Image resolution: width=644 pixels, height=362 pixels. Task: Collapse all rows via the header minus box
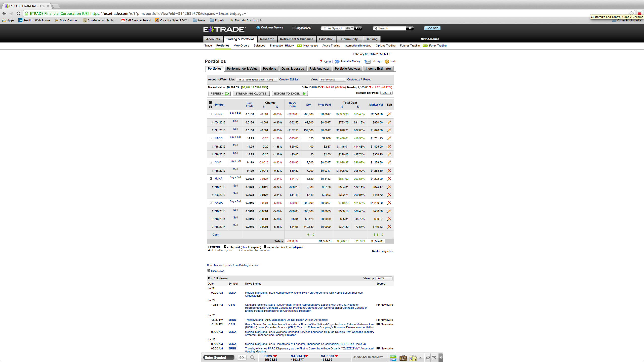click(211, 107)
